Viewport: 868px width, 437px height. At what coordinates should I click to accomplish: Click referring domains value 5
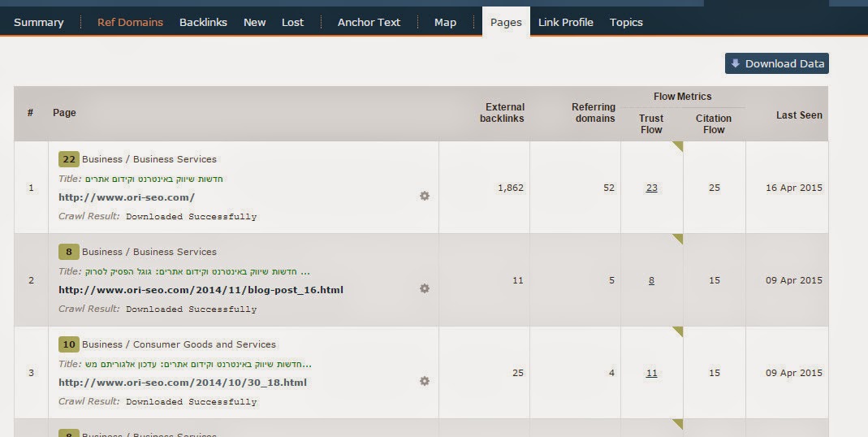(x=611, y=280)
